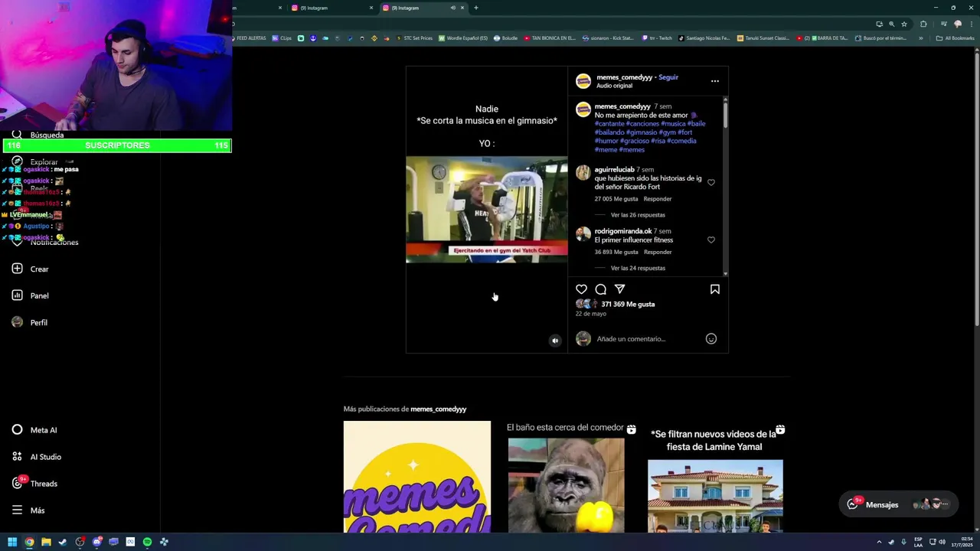
Task: Go to Perfil in the sidebar
Action: point(31,322)
